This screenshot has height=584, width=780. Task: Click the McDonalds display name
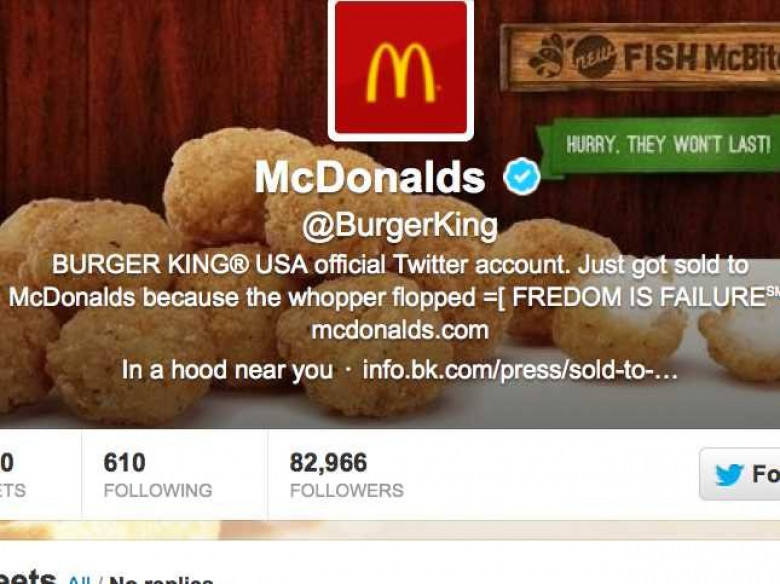point(370,178)
